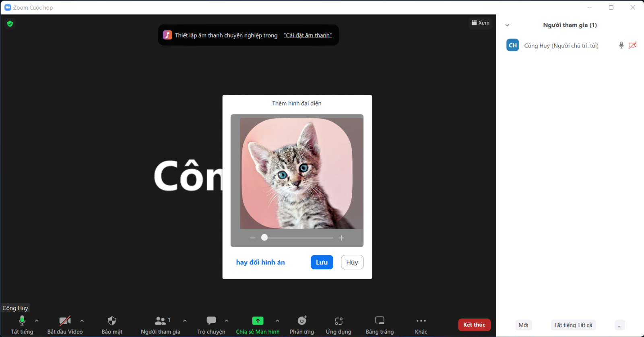Click the green encryption shield icon
The height and width of the screenshot is (337, 644).
coord(10,24)
